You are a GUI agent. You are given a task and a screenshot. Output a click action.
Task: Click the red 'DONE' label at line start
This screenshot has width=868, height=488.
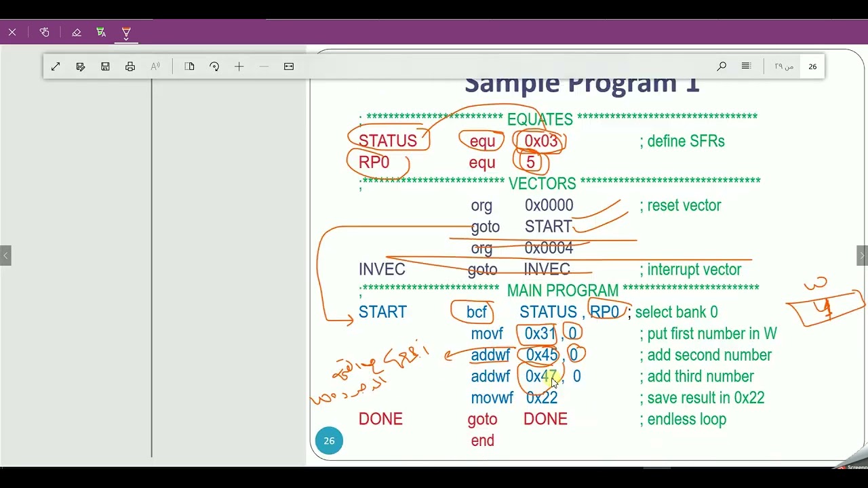tap(380, 419)
